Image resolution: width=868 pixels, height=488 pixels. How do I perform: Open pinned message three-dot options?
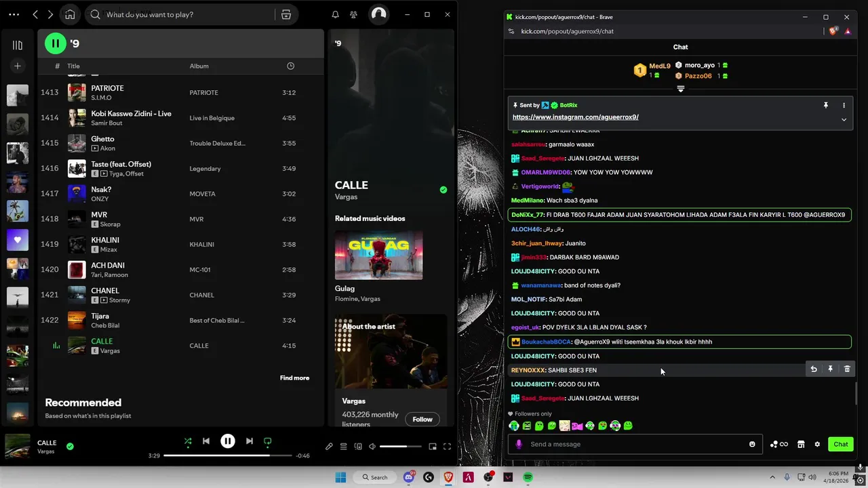[x=844, y=105]
